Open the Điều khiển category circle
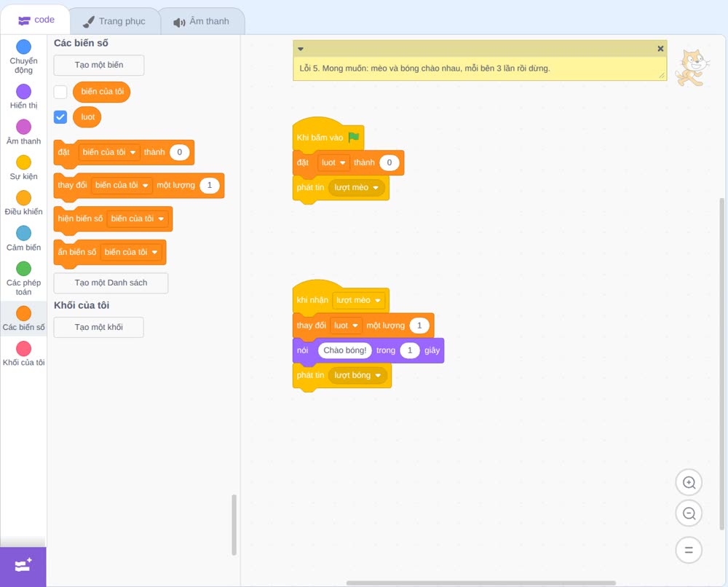The width and height of the screenshot is (728, 587). (24, 198)
